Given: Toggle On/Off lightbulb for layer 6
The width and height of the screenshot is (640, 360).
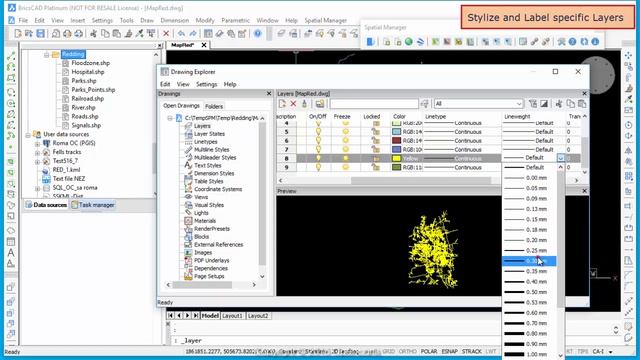Looking at the screenshot, I should click(x=318, y=141).
